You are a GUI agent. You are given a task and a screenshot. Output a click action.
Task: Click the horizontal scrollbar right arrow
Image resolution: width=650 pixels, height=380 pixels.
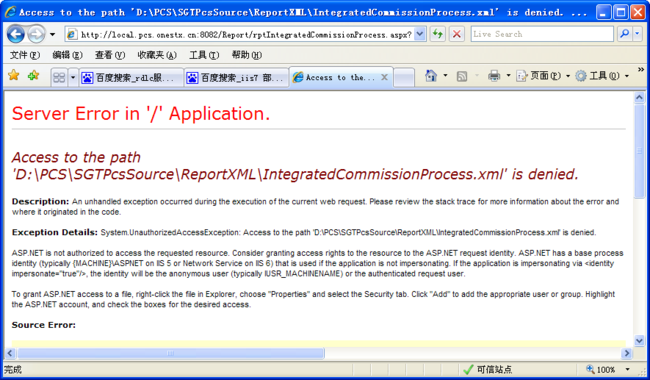pos(627,353)
